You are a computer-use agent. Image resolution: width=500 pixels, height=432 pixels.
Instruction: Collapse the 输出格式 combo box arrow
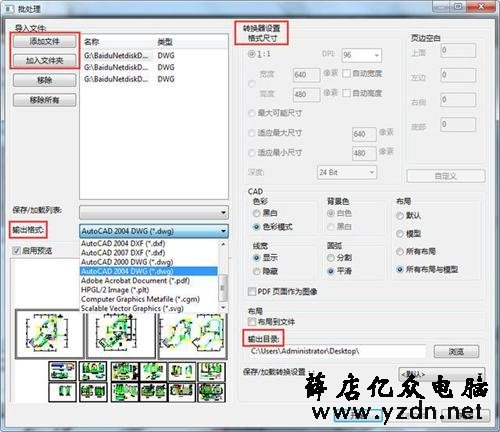(x=223, y=231)
